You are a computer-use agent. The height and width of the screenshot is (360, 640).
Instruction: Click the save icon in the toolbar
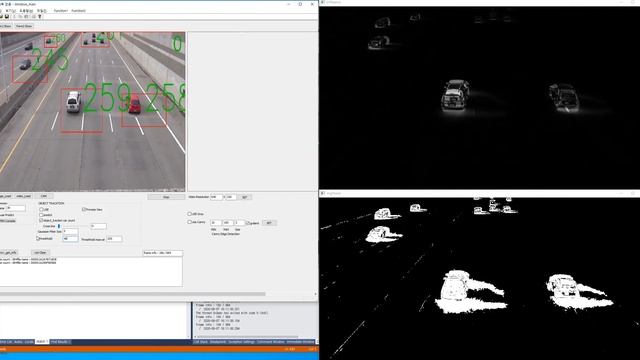7,16
